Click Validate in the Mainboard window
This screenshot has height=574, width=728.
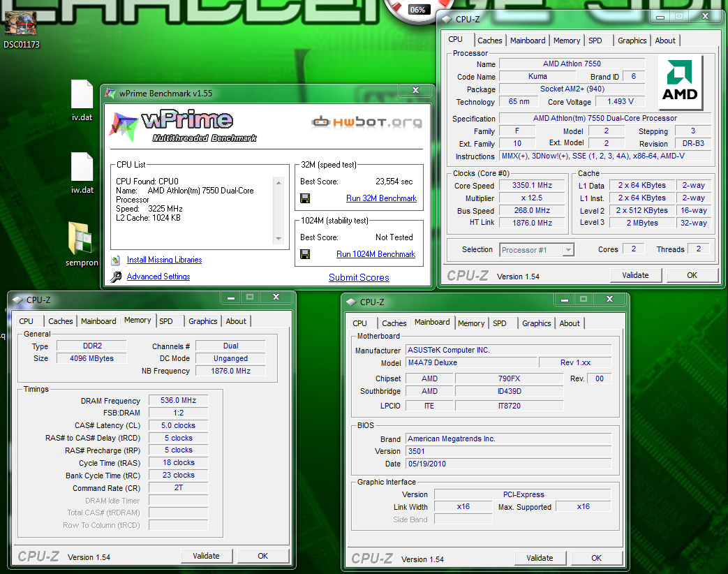pyautogui.click(x=540, y=558)
